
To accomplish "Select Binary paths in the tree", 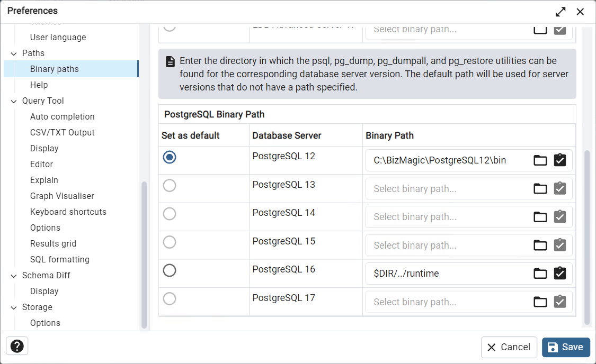I will pyautogui.click(x=71, y=69).
